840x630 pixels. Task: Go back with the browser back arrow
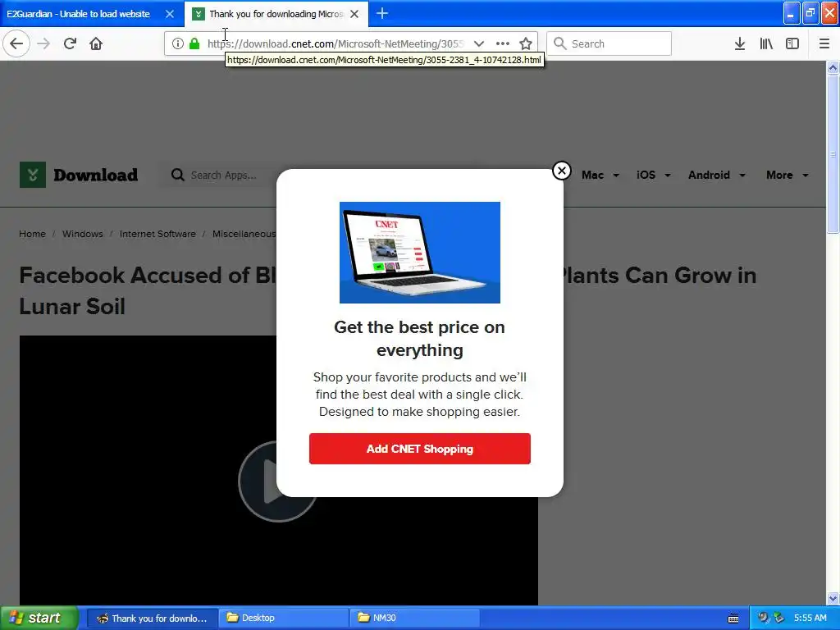pyautogui.click(x=16, y=43)
